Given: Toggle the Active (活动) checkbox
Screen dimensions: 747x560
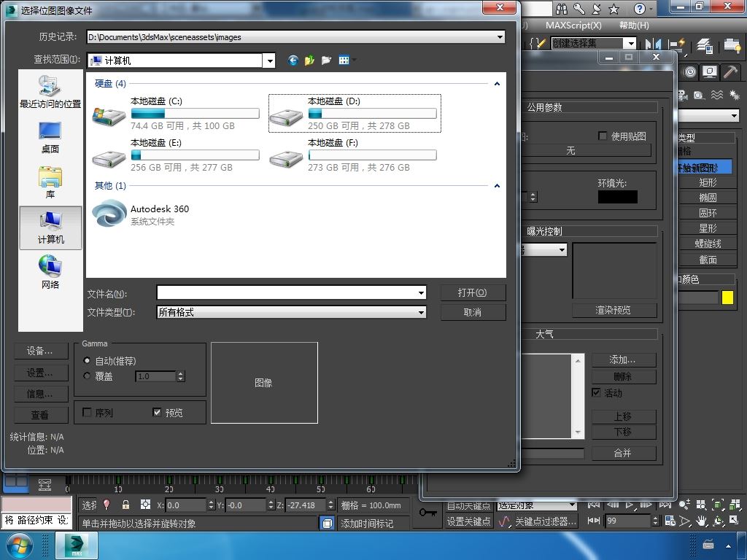Looking at the screenshot, I should (596, 392).
